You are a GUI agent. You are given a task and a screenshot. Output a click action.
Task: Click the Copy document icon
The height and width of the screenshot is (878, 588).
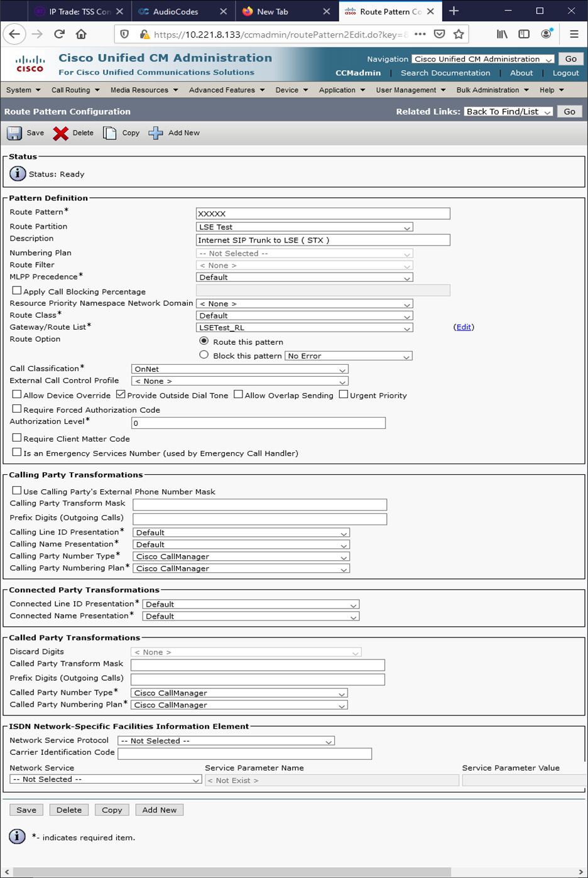(110, 133)
